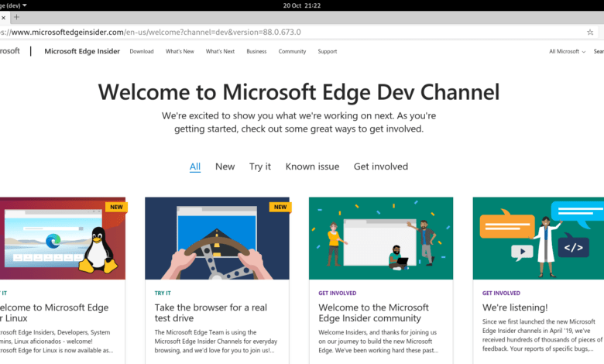Open the Business nav link
The image size is (604, 364).
coord(256,51)
